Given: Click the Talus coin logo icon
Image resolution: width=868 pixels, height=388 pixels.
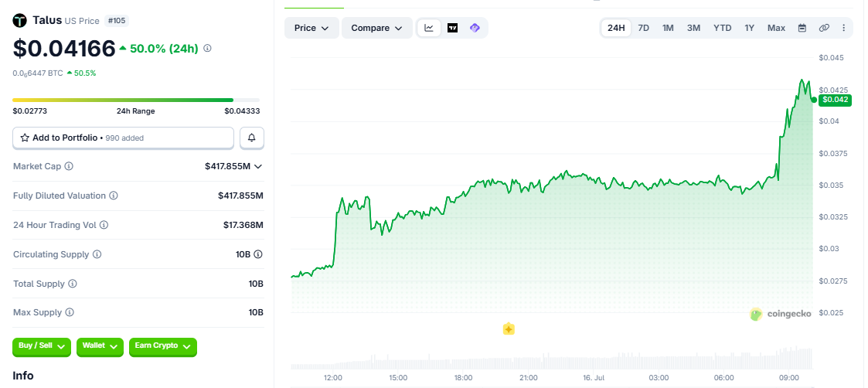Looking at the screenshot, I should [x=20, y=21].
